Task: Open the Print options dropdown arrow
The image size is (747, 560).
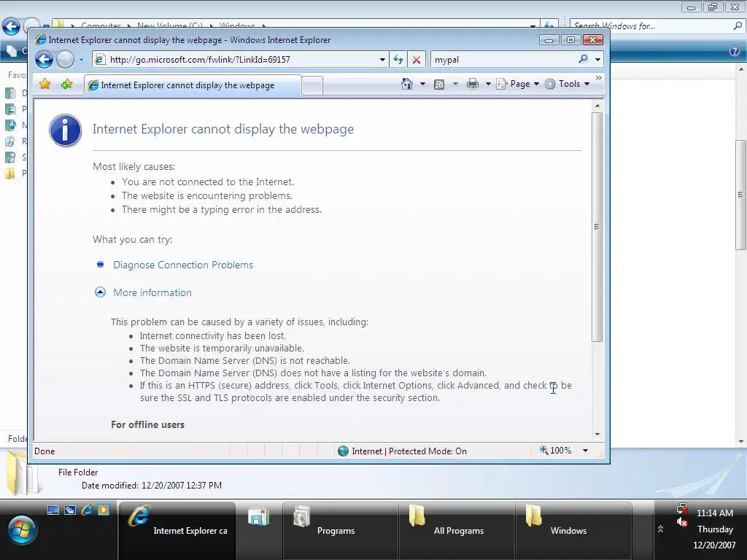Action: [488, 85]
